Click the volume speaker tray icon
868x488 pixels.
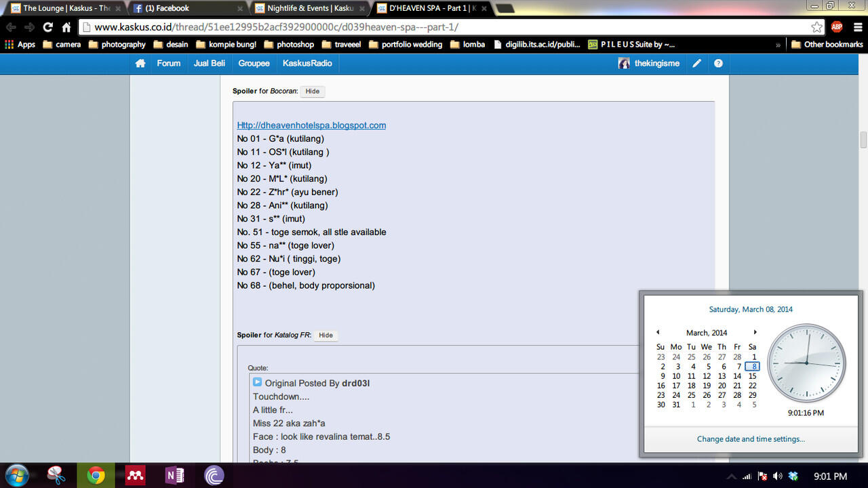[x=778, y=476]
